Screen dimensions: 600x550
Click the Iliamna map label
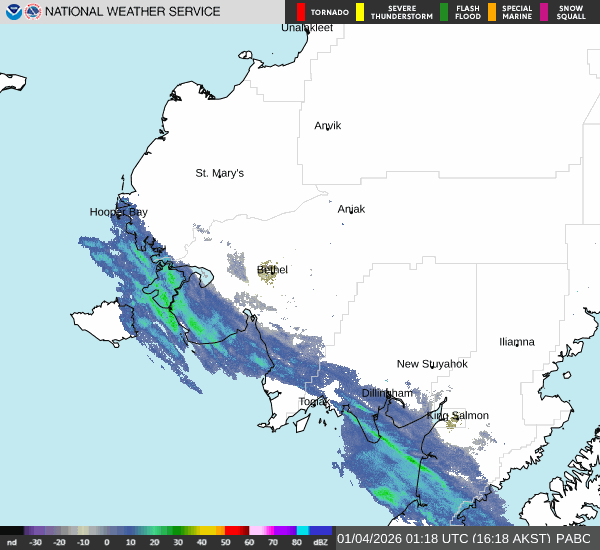(x=516, y=341)
